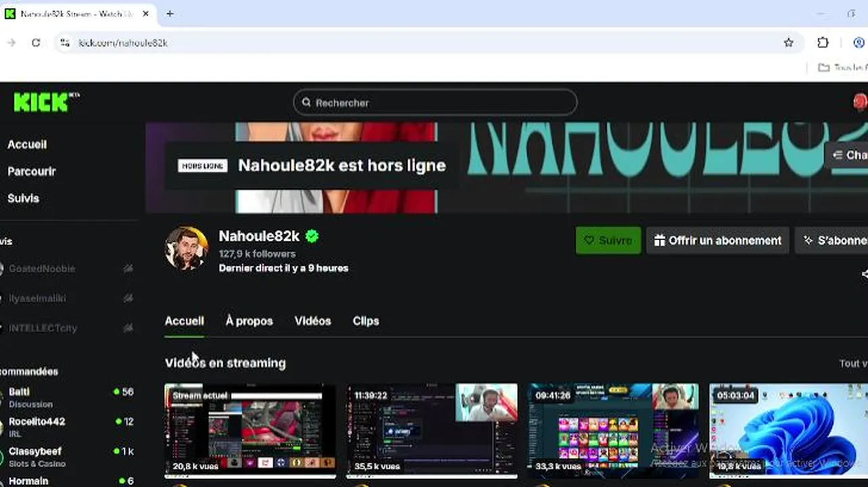Screen dimensions: 868x487
Task: Switch to the À propos tab
Action: [x=249, y=321]
